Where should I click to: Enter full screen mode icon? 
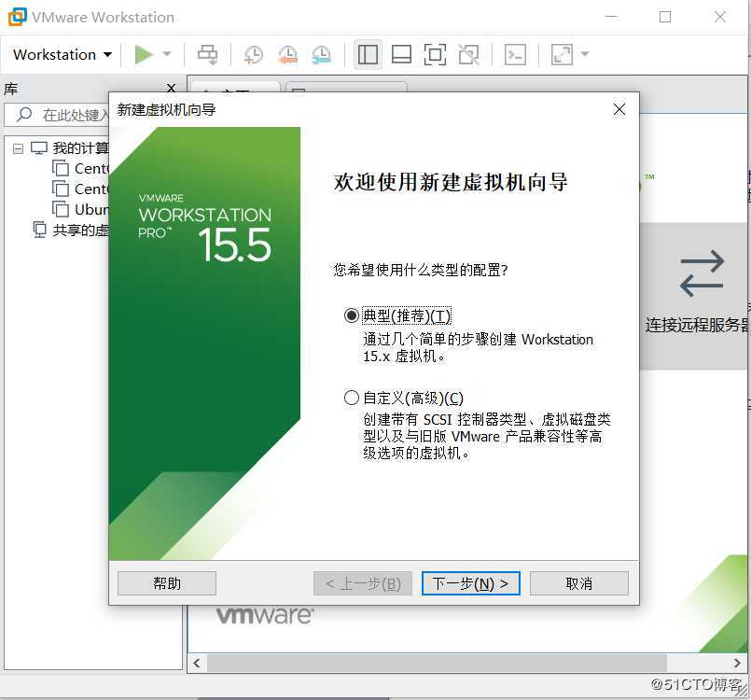click(x=435, y=55)
